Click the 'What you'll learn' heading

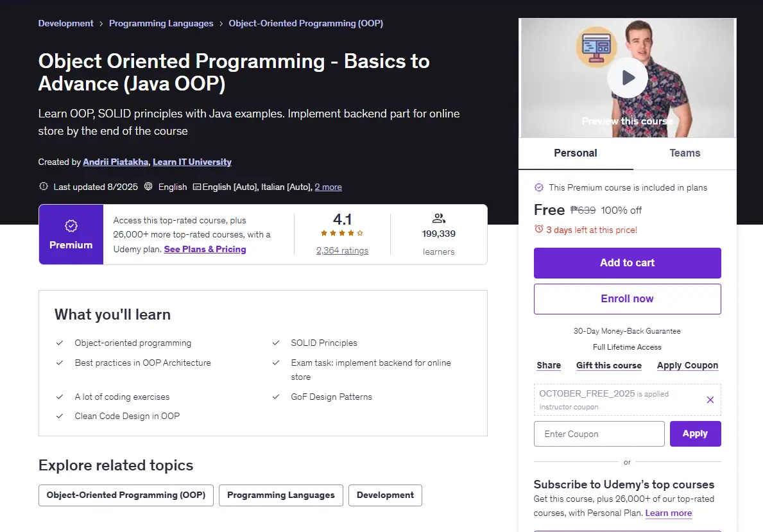[x=112, y=315]
